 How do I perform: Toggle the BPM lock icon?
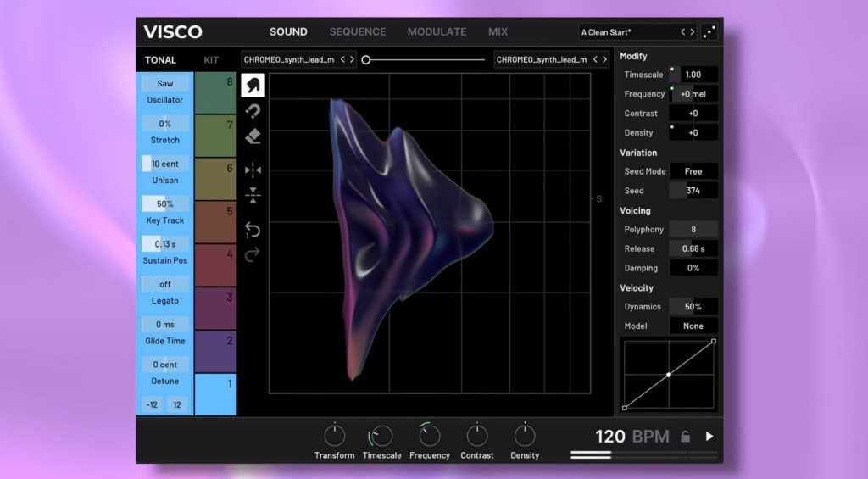coord(685,437)
